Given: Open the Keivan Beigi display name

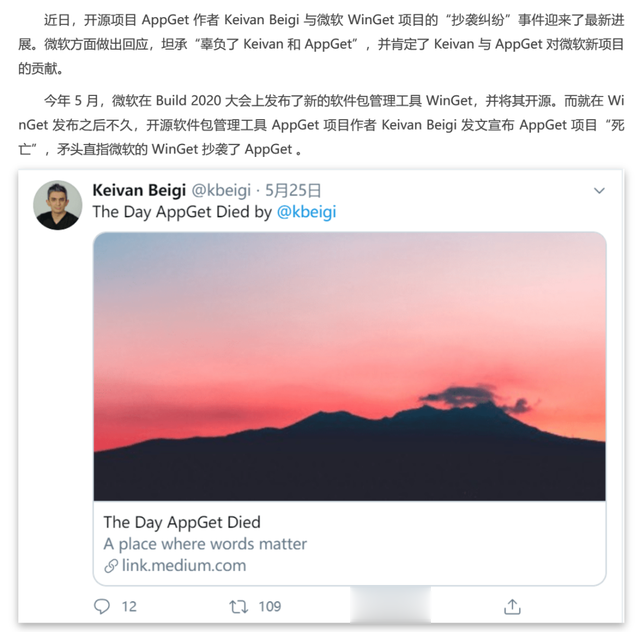Looking at the screenshot, I should point(139,190).
